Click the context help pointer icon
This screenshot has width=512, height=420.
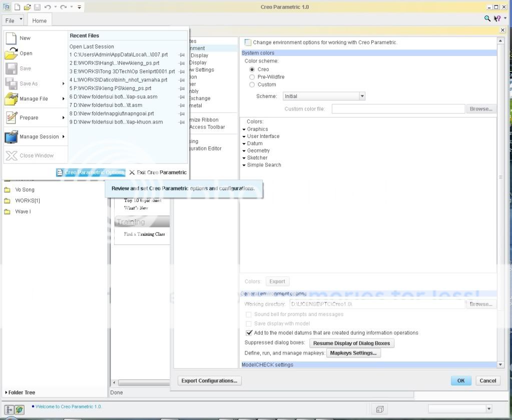click(497, 18)
